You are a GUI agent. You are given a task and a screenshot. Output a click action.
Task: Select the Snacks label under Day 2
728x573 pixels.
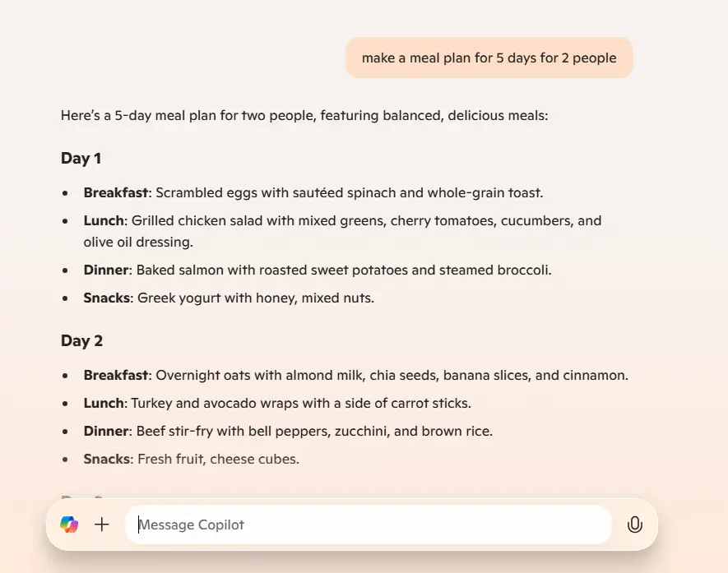(107, 460)
